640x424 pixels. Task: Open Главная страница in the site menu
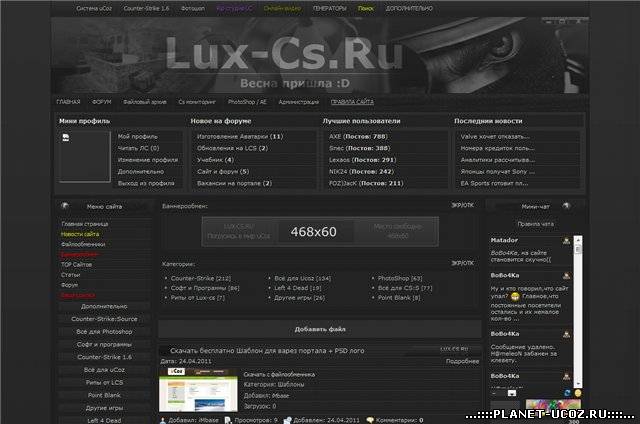[84, 224]
